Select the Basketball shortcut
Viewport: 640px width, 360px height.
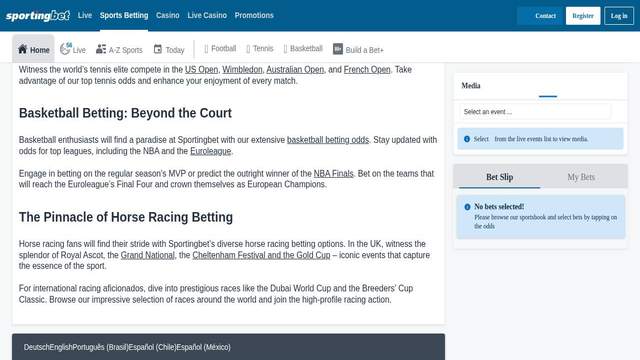point(303,49)
